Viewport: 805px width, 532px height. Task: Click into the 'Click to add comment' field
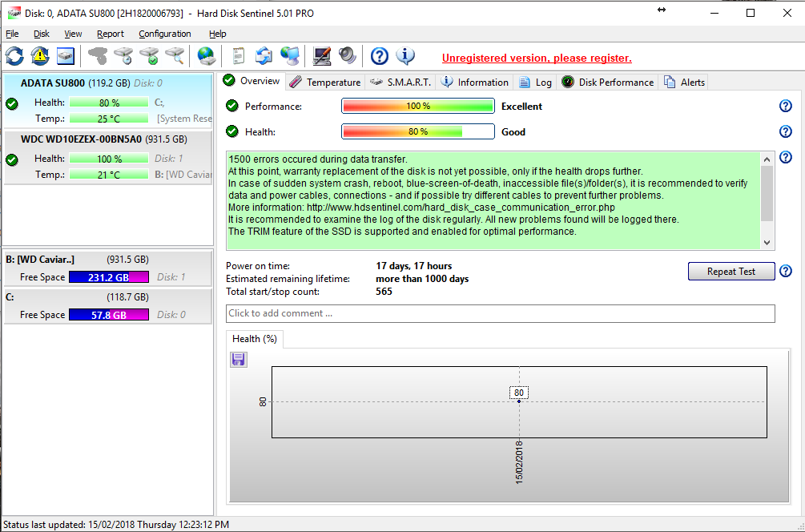coord(500,314)
